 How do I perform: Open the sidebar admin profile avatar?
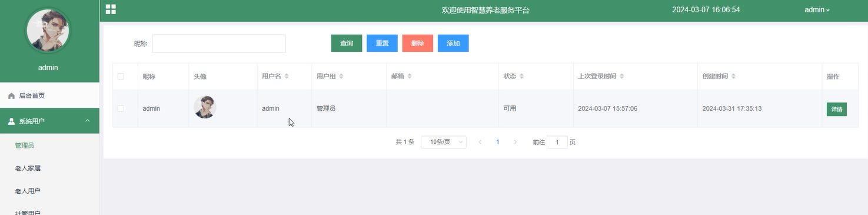48,31
